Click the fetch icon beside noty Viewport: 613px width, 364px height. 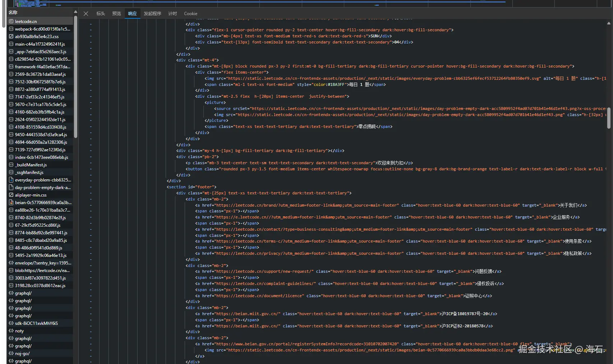click(x=11, y=331)
